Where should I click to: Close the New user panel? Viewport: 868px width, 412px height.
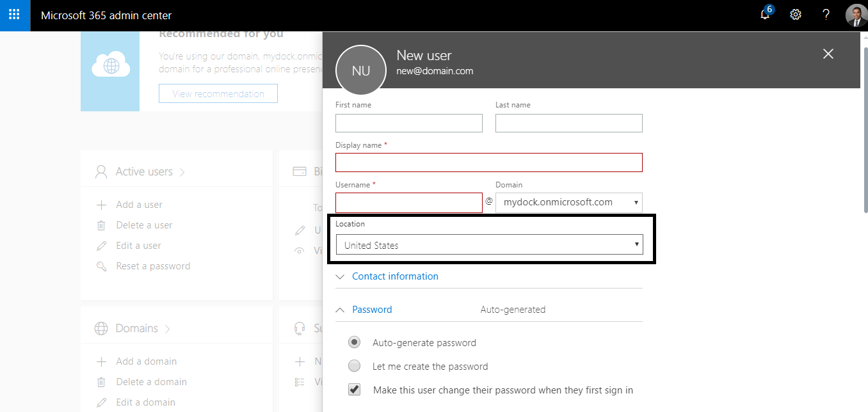(828, 54)
